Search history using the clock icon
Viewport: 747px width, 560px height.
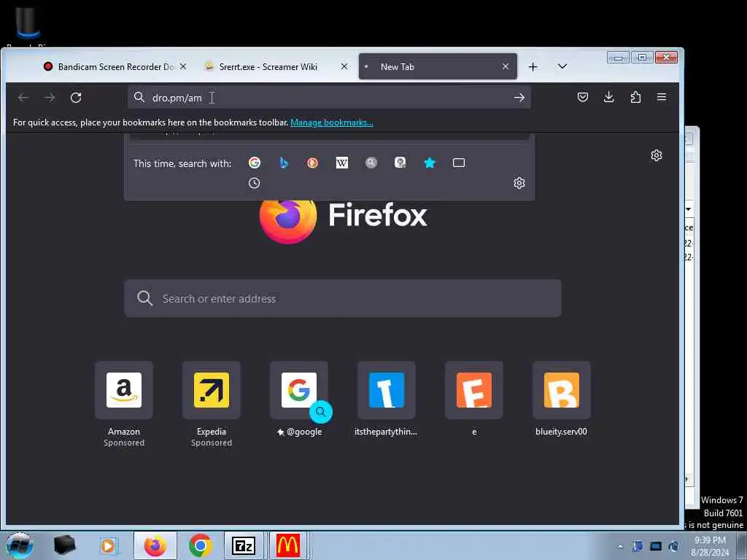255,183
